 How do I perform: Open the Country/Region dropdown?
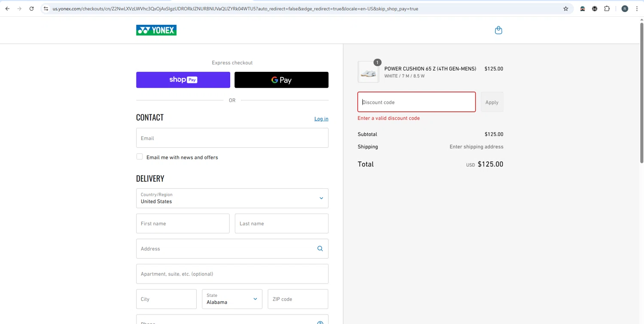coord(232,198)
